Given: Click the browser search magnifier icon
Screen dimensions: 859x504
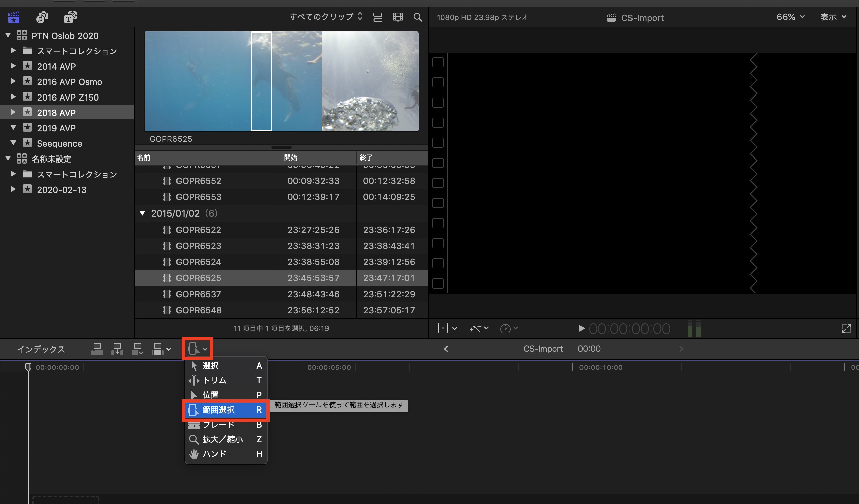Looking at the screenshot, I should coord(417,17).
